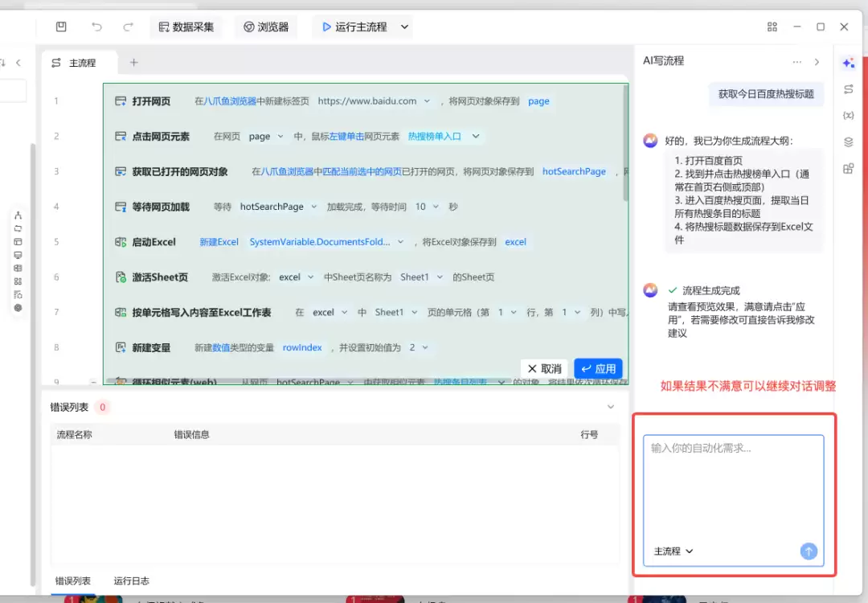Click the stacked layers icon in right sidebar
868x603 pixels.
(x=848, y=142)
